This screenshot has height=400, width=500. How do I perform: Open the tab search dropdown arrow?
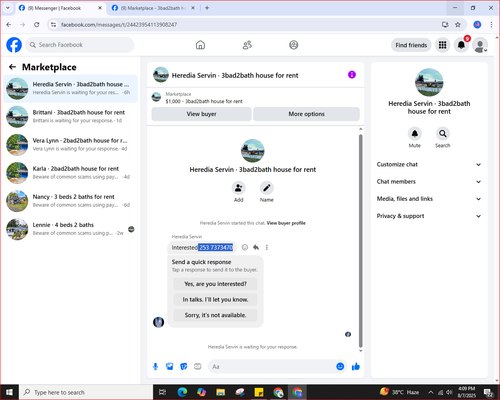(x=8, y=8)
